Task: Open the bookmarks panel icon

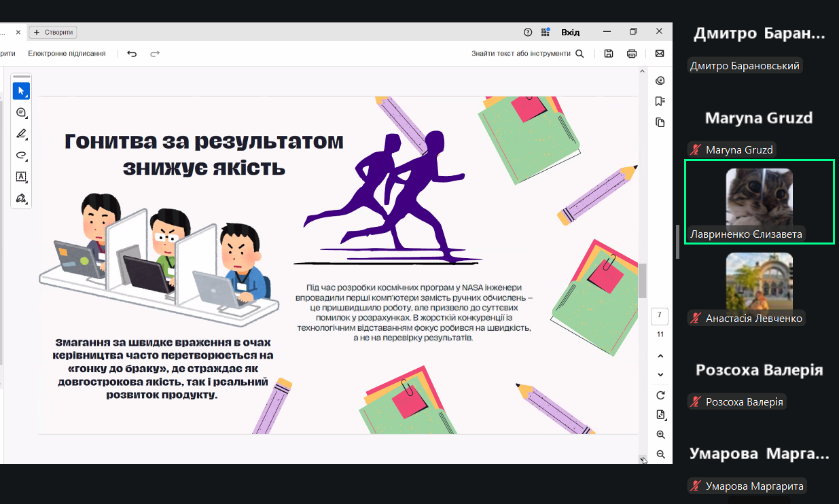Action: click(x=660, y=101)
